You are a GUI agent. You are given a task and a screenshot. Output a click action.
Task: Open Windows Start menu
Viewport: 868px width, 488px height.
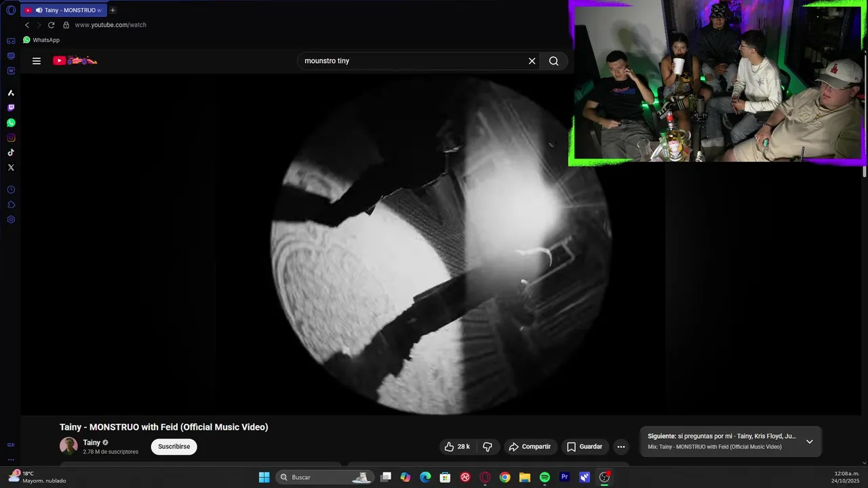(264, 477)
